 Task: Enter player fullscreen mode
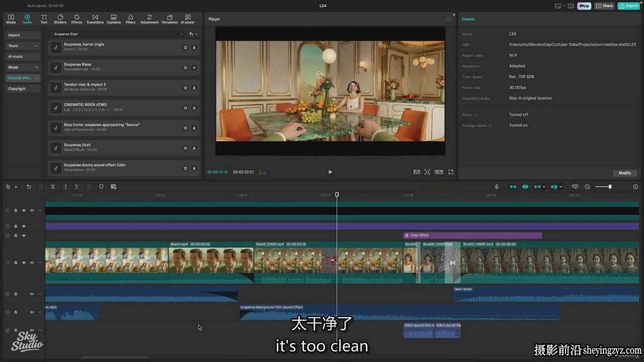(x=451, y=172)
